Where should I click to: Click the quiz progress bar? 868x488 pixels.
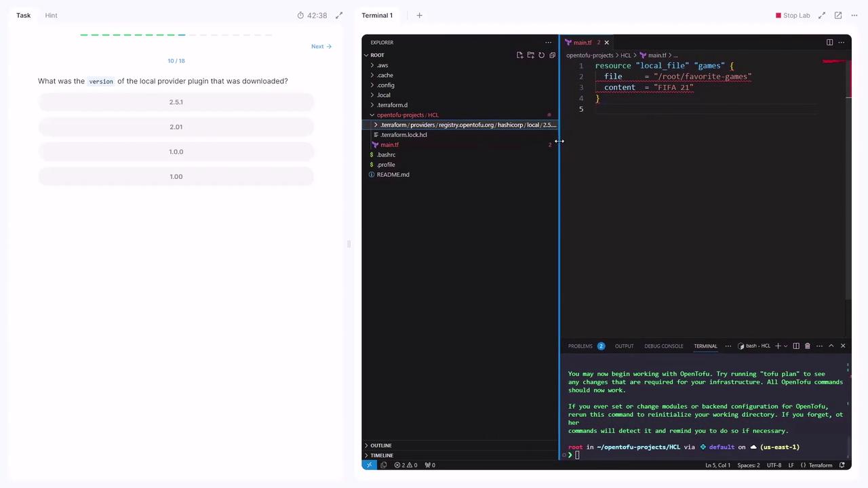176,35
